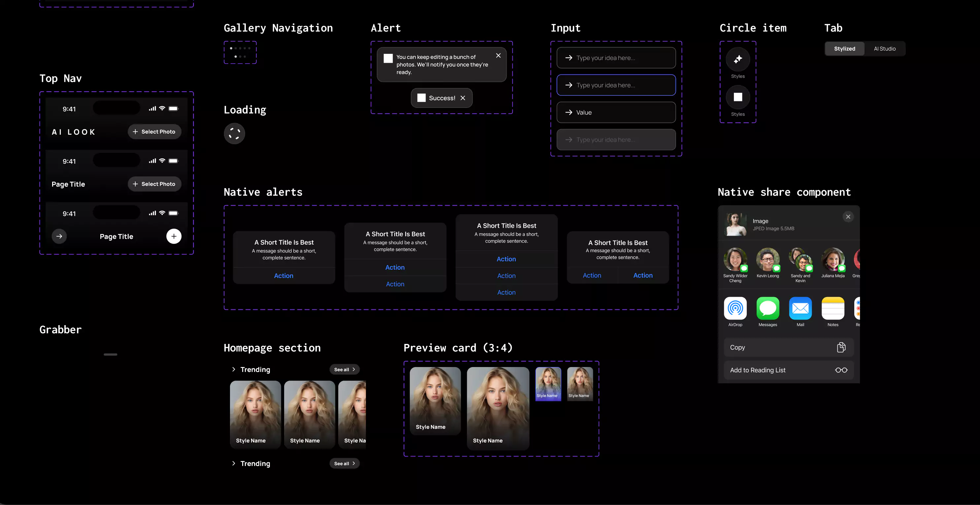Image resolution: width=980 pixels, height=505 pixels.
Task: Toggle the square in the photo editing alert
Action: (x=388, y=58)
